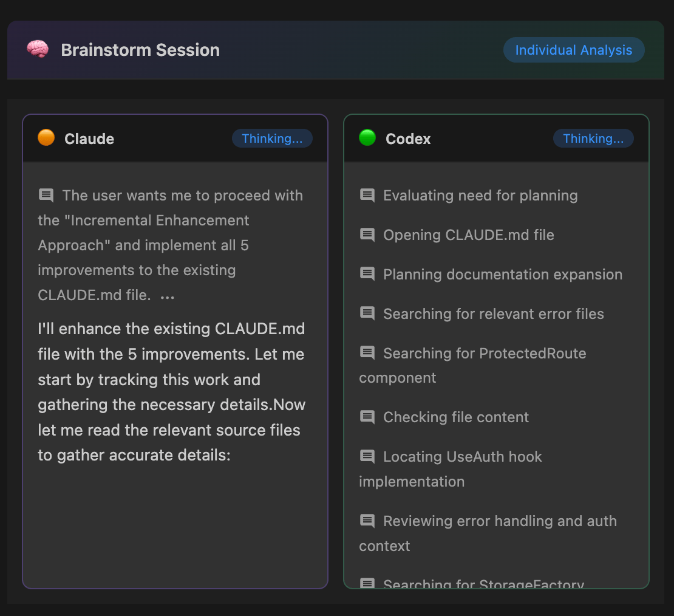Click comment icon beside Searching for ProtectedRoute component

click(x=367, y=353)
